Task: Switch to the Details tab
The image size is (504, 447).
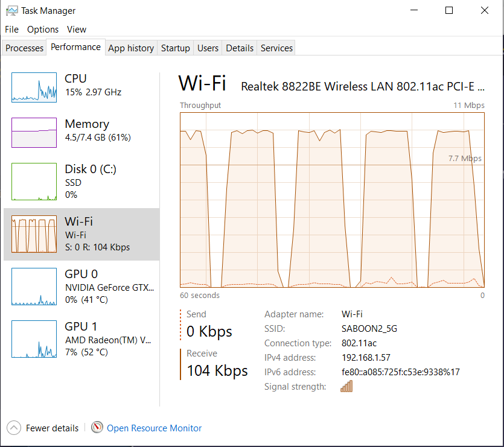Action: [x=240, y=48]
